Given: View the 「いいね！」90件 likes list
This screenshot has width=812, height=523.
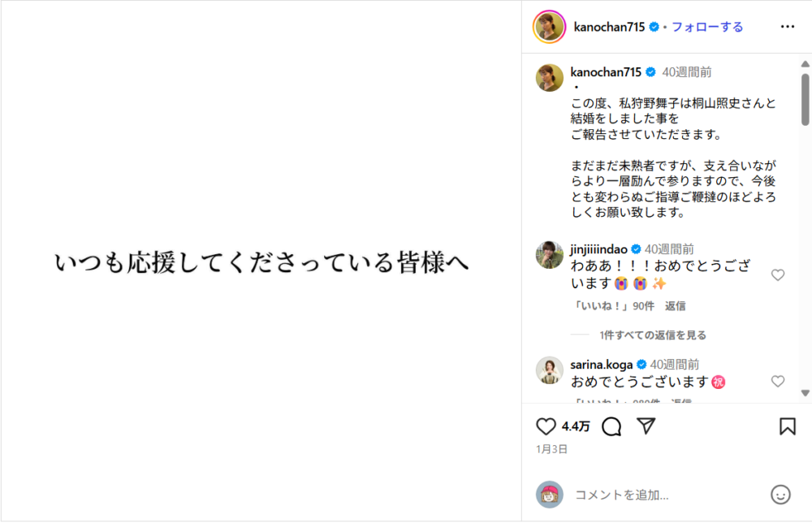Looking at the screenshot, I should tap(614, 306).
